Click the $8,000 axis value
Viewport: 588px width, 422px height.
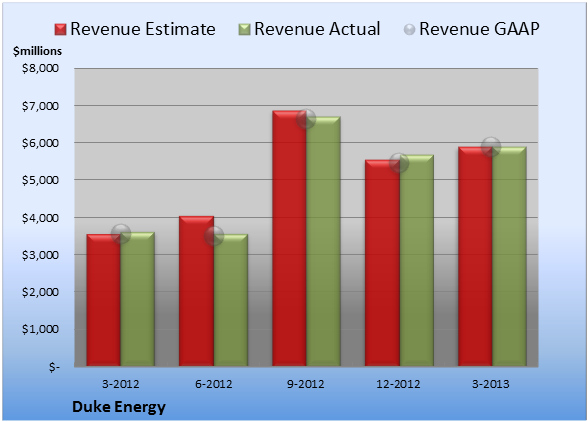pyautogui.click(x=40, y=68)
